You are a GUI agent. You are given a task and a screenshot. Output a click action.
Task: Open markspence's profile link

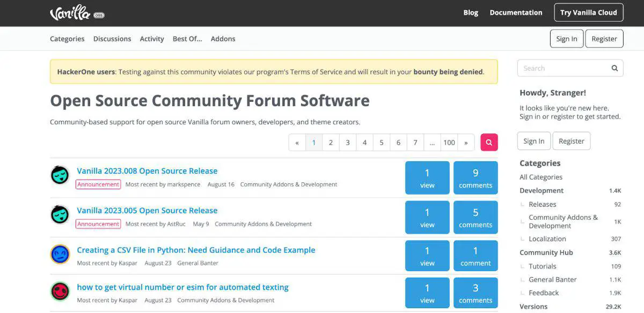[x=184, y=184]
